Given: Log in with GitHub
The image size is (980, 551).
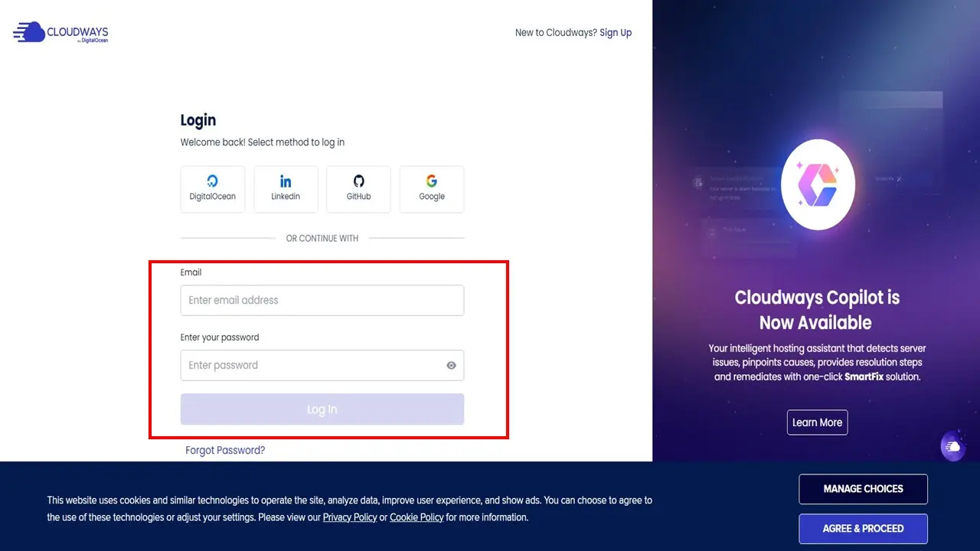Looking at the screenshot, I should tap(358, 189).
